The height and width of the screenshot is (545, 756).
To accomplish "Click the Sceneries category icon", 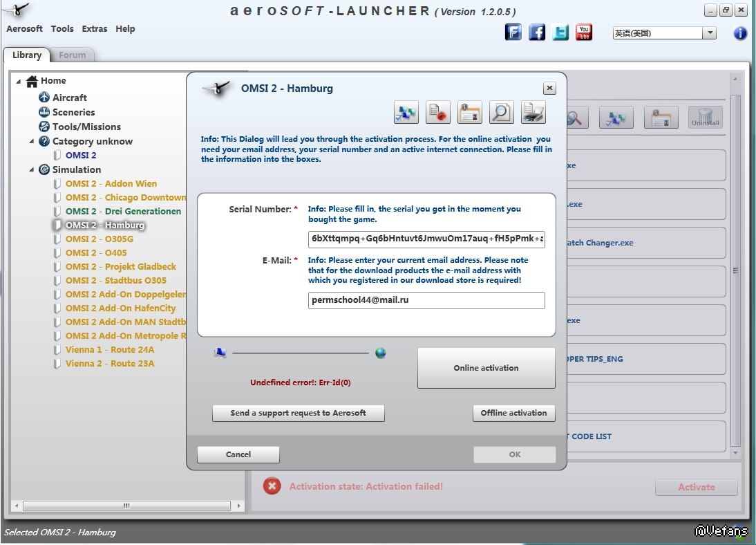I will tap(44, 112).
